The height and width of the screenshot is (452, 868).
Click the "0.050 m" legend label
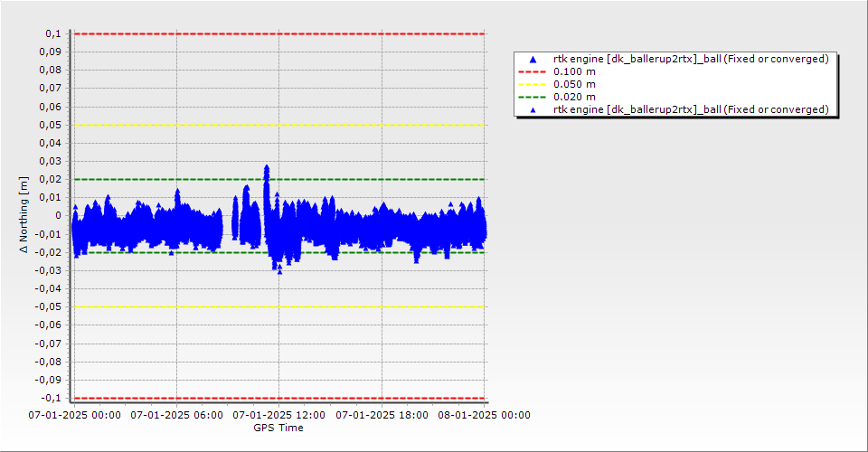[x=574, y=85]
